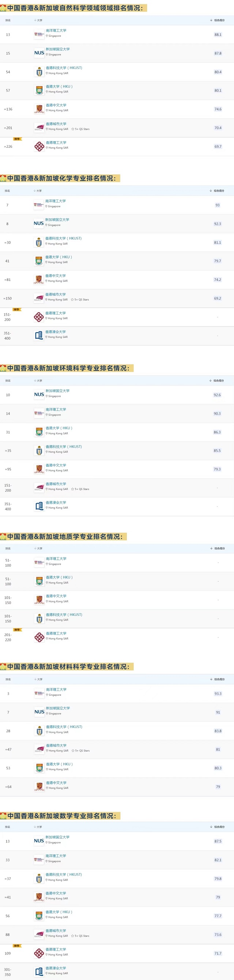Select rank =95 in the environmental science table
Image resolution: width=234 pixels, height=980 pixels.
(8, 469)
